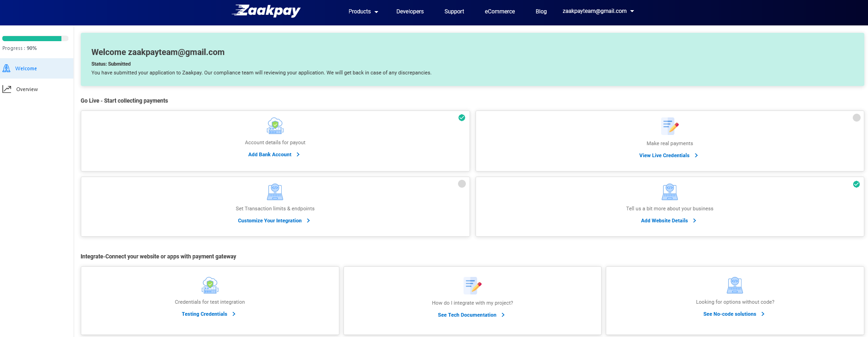This screenshot has width=868, height=337.
Task: Click the Add Bank Account link
Action: (x=270, y=154)
